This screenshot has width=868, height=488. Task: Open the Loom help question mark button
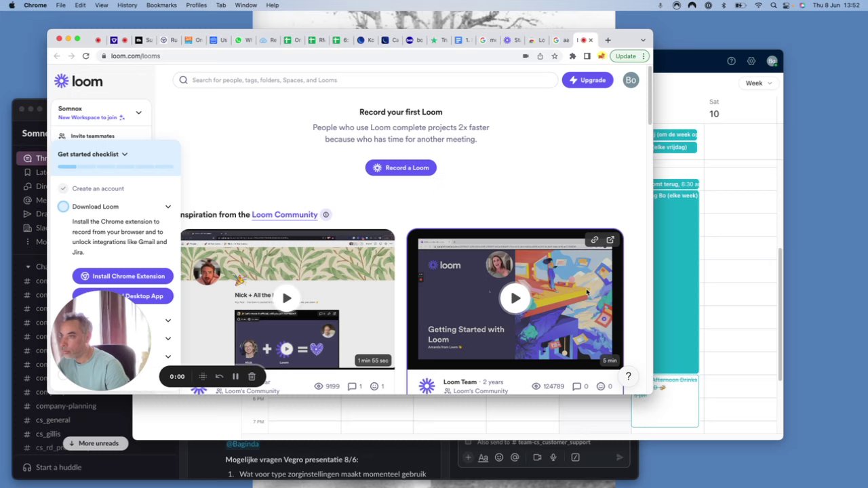(629, 376)
